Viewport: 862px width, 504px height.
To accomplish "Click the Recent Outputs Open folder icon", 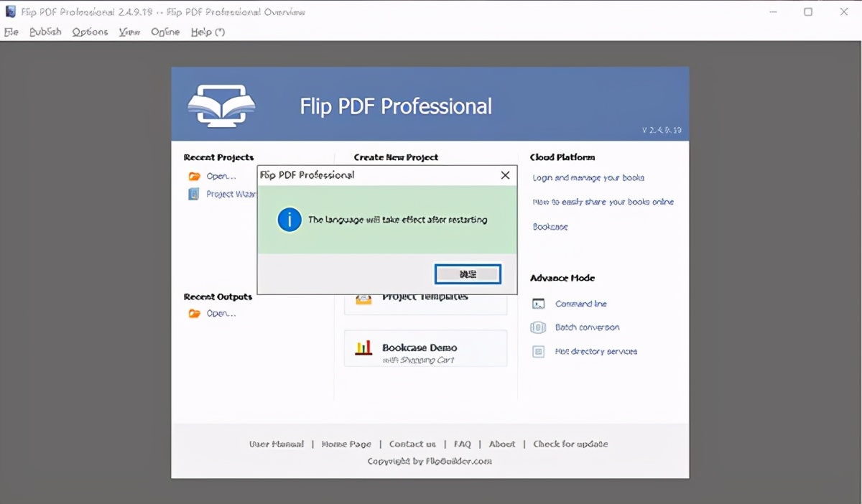I will [194, 313].
